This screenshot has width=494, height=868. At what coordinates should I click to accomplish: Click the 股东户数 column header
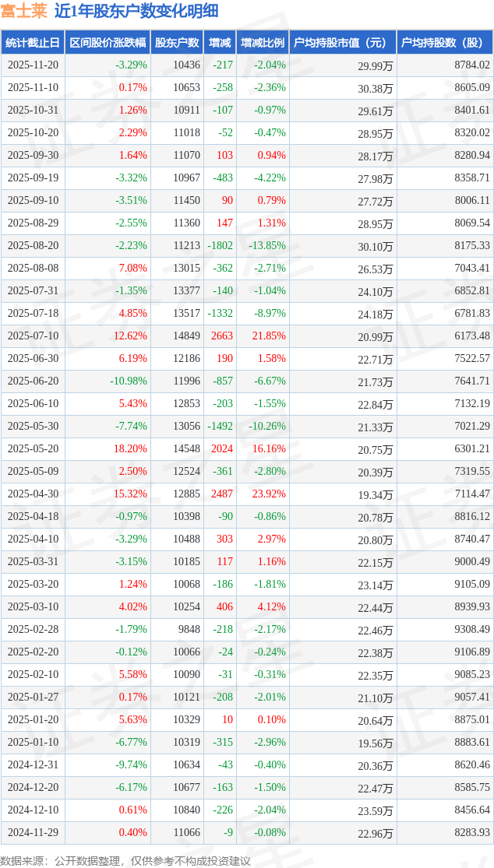(177, 43)
